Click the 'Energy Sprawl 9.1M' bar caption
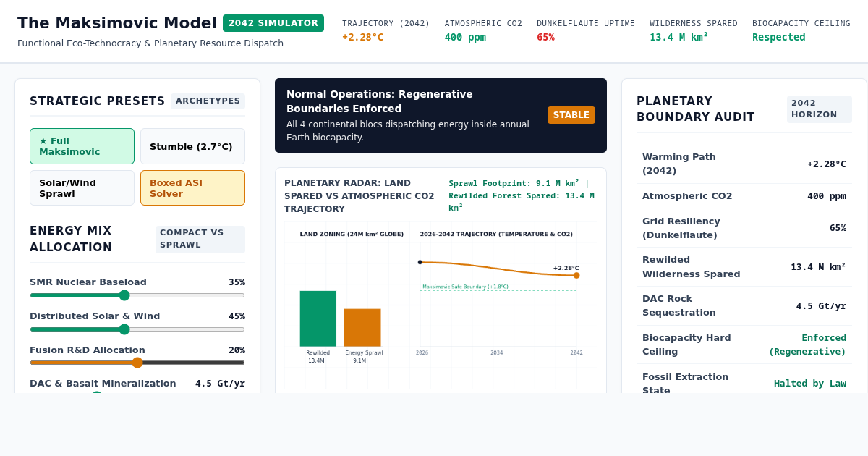The width and height of the screenshot is (868, 456). tap(364, 357)
